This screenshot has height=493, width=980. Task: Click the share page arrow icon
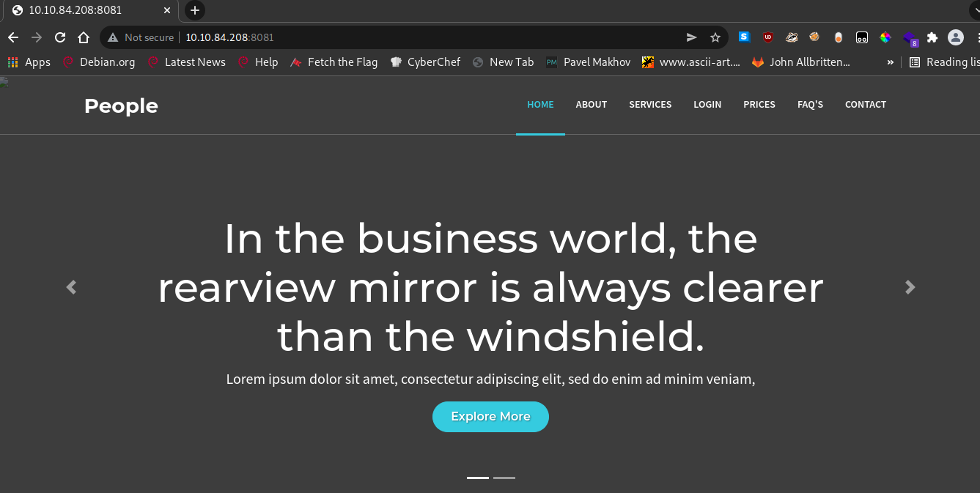(691, 37)
